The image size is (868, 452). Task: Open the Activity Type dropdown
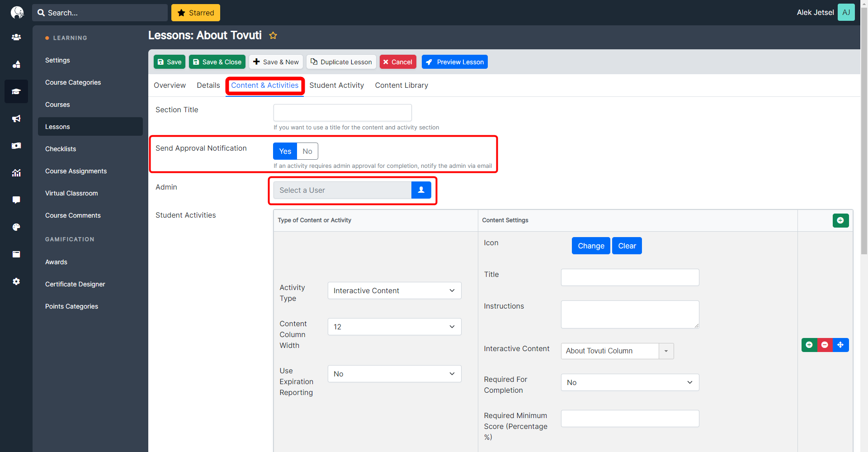[394, 290]
